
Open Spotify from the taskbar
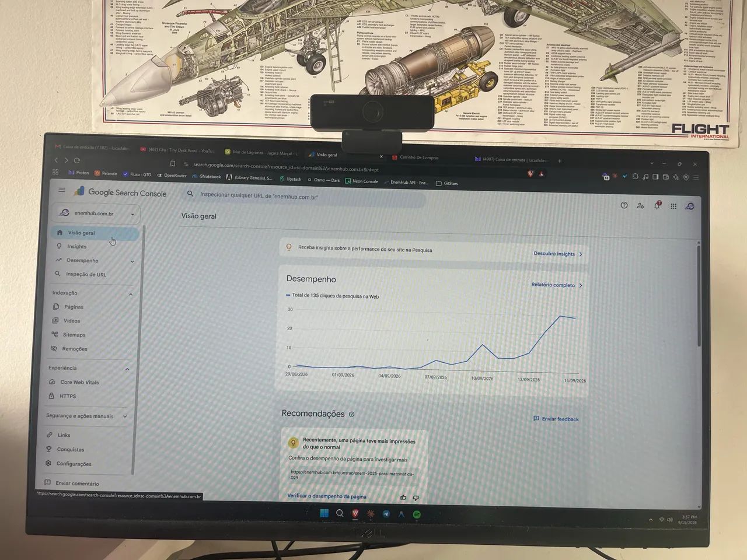point(417,514)
